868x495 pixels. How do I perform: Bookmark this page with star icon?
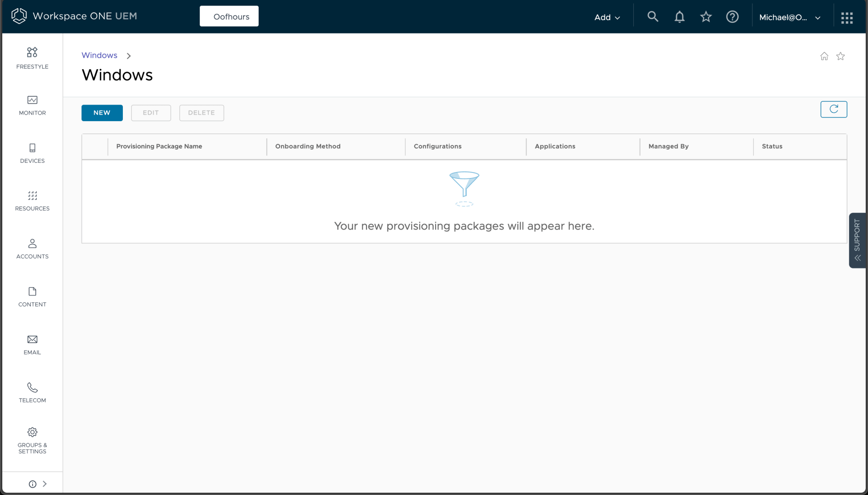click(x=840, y=56)
